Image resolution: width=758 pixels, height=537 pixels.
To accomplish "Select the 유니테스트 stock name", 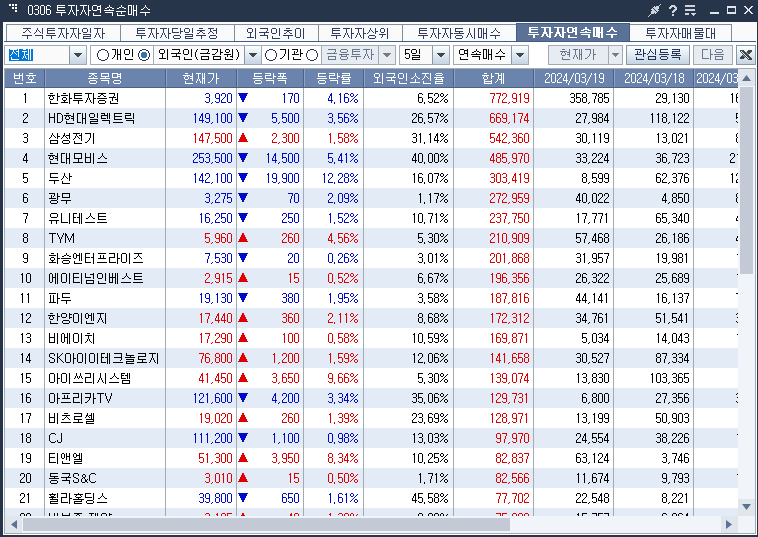I will 77,218.
